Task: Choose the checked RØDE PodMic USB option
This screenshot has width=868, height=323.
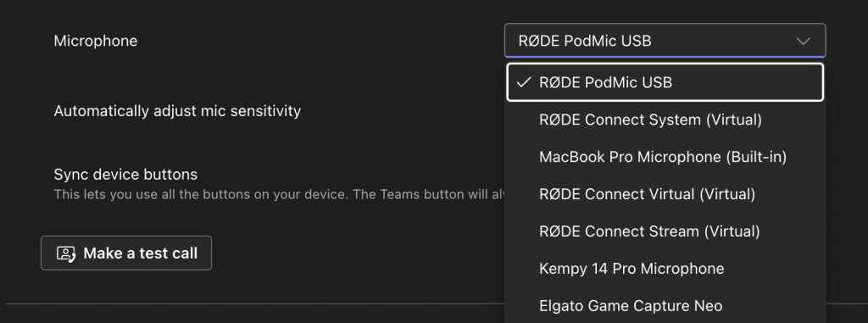Action: [x=665, y=82]
